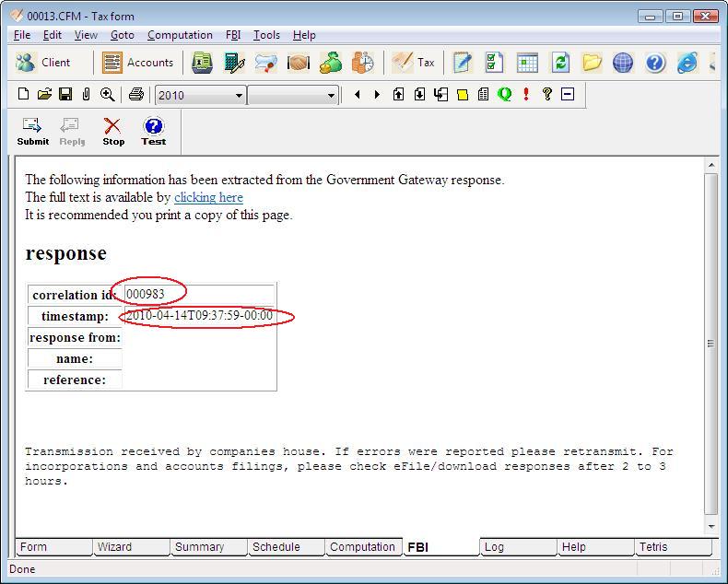Click the coins and clock icon
The image size is (728, 584).
coord(362,63)
